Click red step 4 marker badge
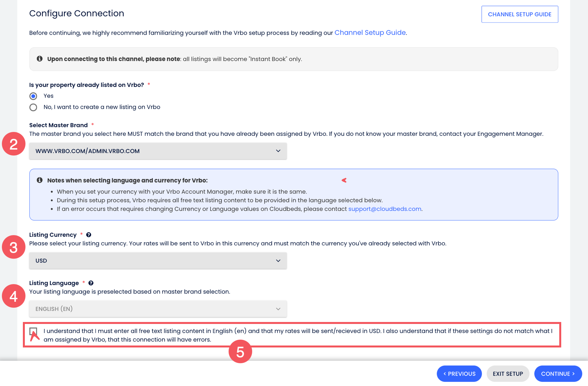This screenshot has width=588, height=386. [x=13, y=296]
